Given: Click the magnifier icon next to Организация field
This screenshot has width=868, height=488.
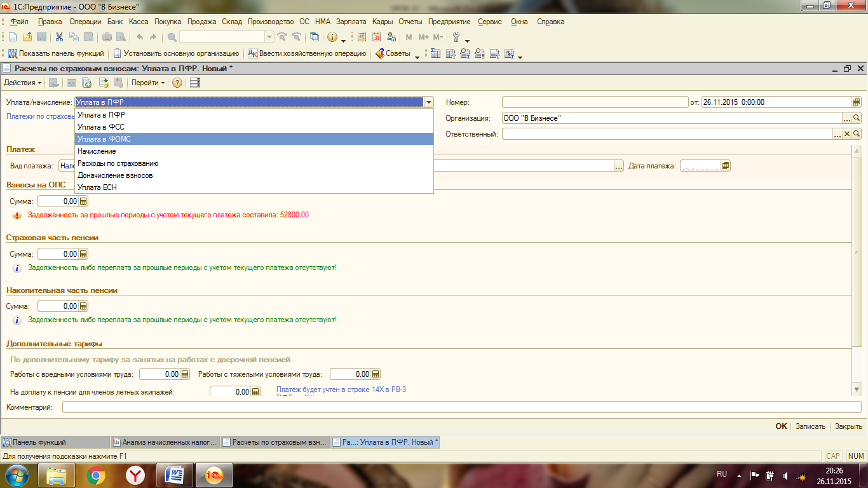Looking at the screenshot, I should coord(857,118).
